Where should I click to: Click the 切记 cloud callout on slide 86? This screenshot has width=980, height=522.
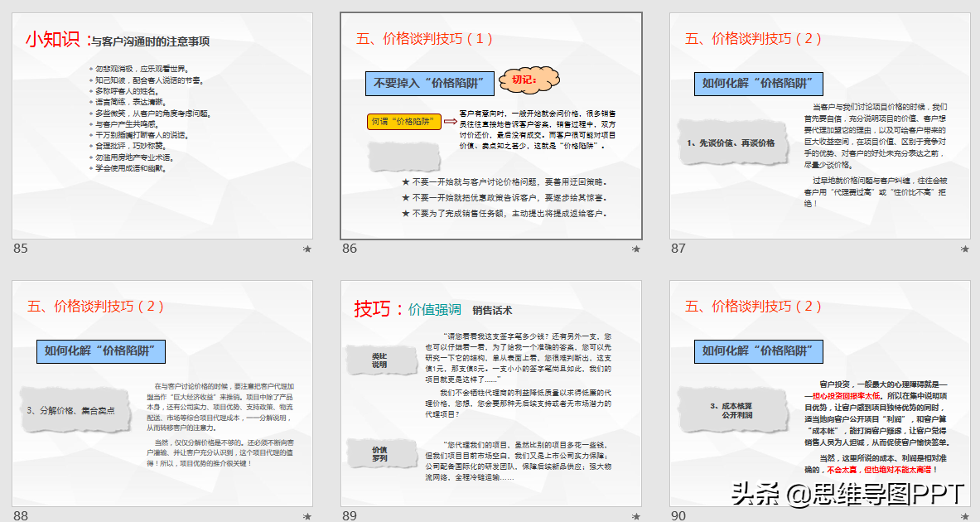[529, 80]
